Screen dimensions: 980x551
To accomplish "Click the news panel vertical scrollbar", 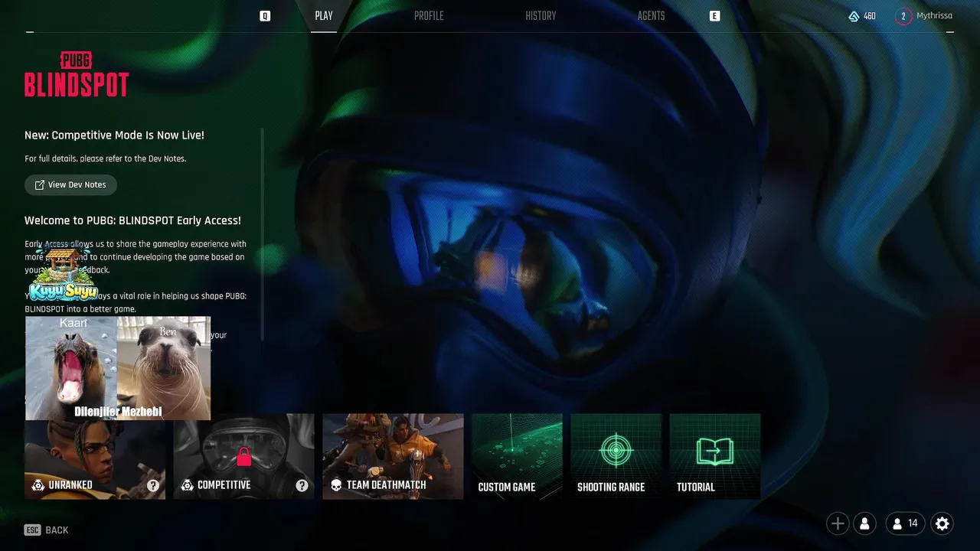I will tap(263, 233).
